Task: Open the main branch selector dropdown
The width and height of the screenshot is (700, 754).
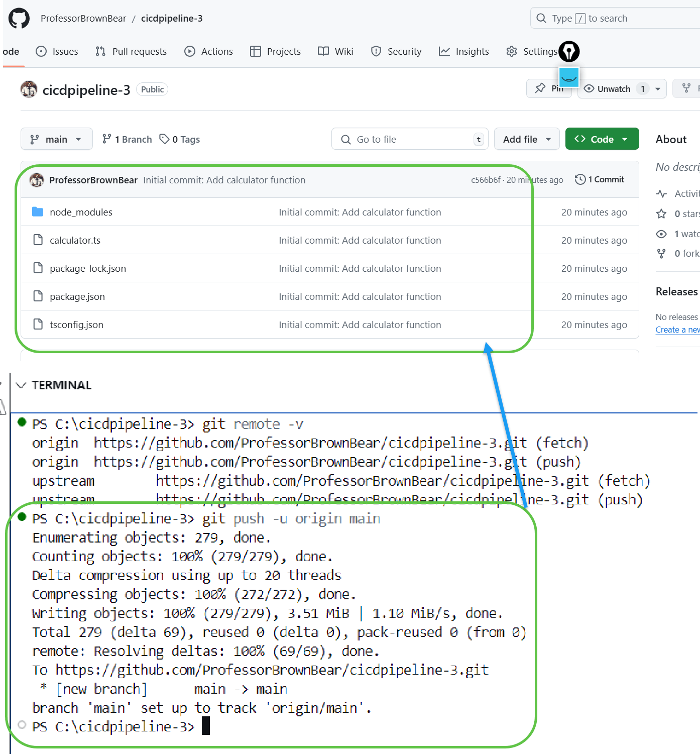Action: click(x=56, y=139)
